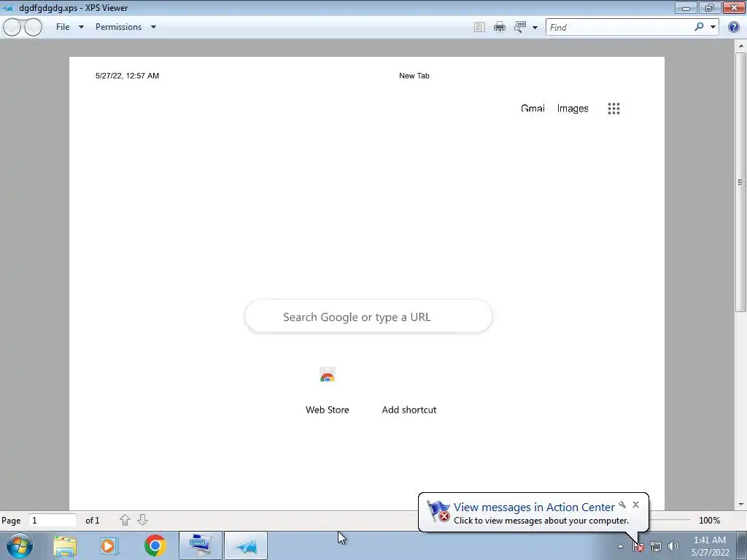Screen dimensions: 747x560
Task: Click the zoom slider track
Action: (670, 521)
